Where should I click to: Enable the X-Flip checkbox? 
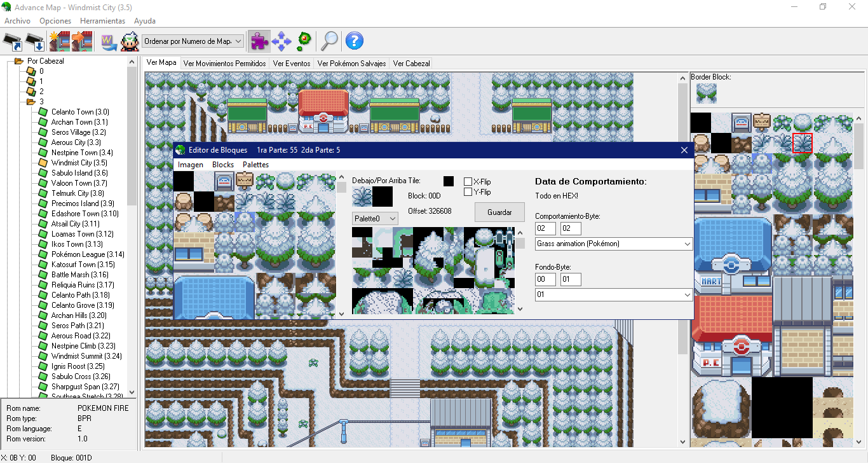(468, 182)
